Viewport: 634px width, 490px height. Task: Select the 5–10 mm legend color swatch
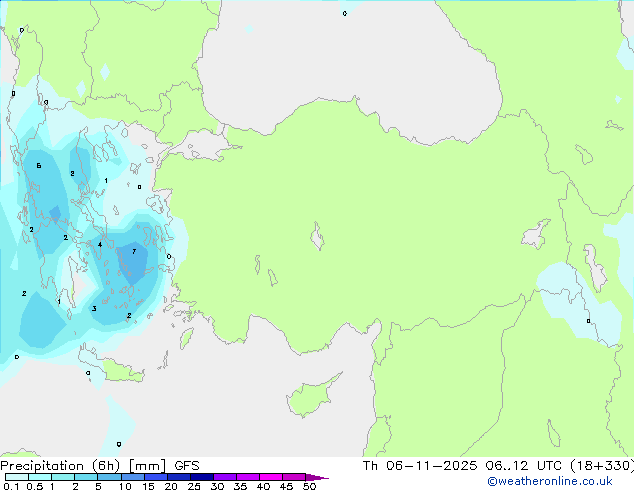coord(109,477)
